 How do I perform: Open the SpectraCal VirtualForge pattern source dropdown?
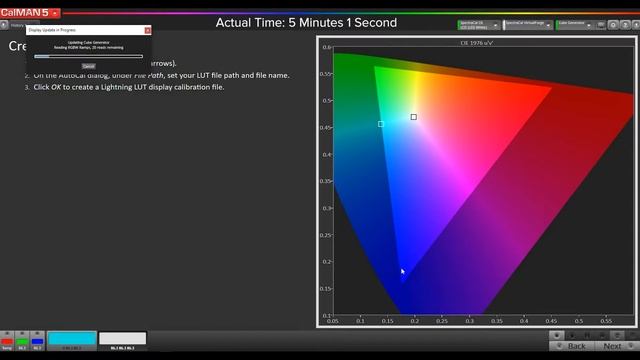(x=528, y=25)
